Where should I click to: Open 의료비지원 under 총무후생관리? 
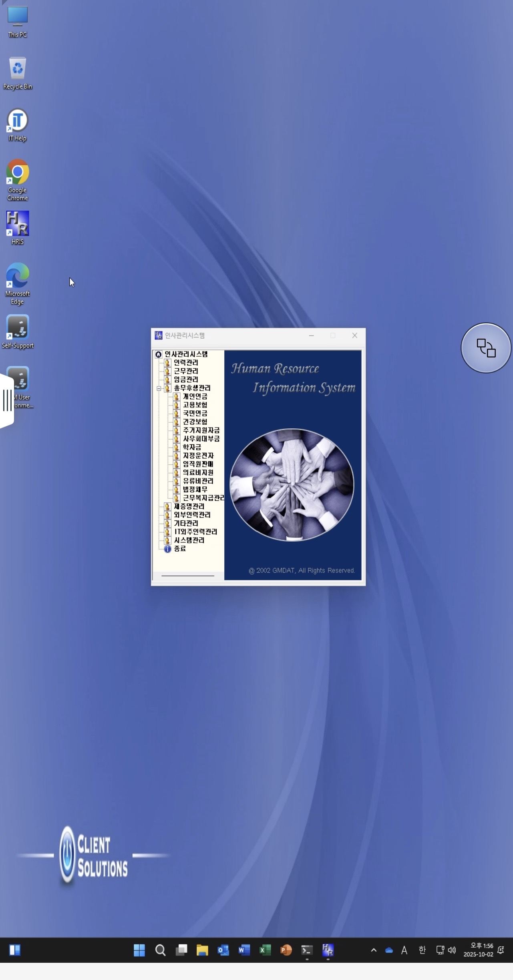(x=198, y=473)
